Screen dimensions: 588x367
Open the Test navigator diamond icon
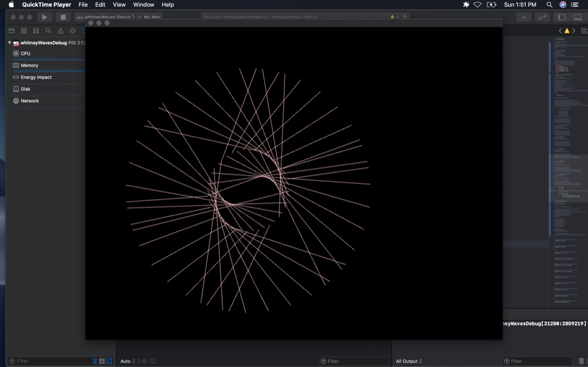[x=73, y=31]
